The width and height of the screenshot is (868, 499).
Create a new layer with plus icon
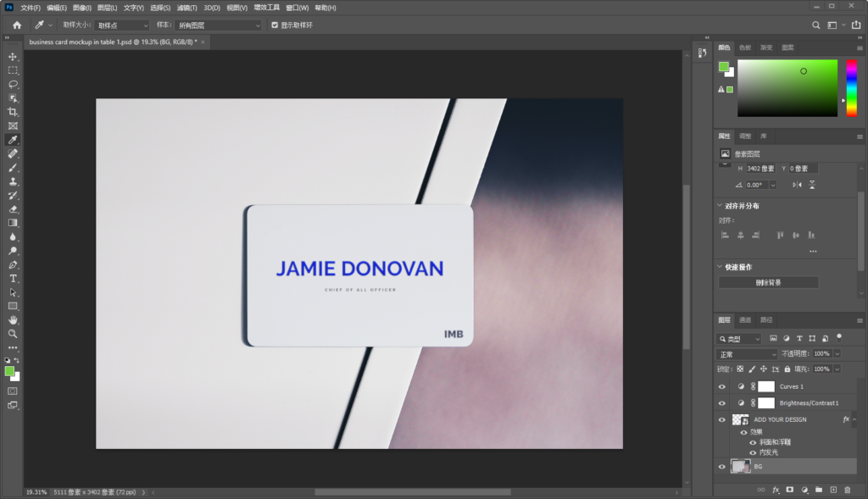coord(833,490)
